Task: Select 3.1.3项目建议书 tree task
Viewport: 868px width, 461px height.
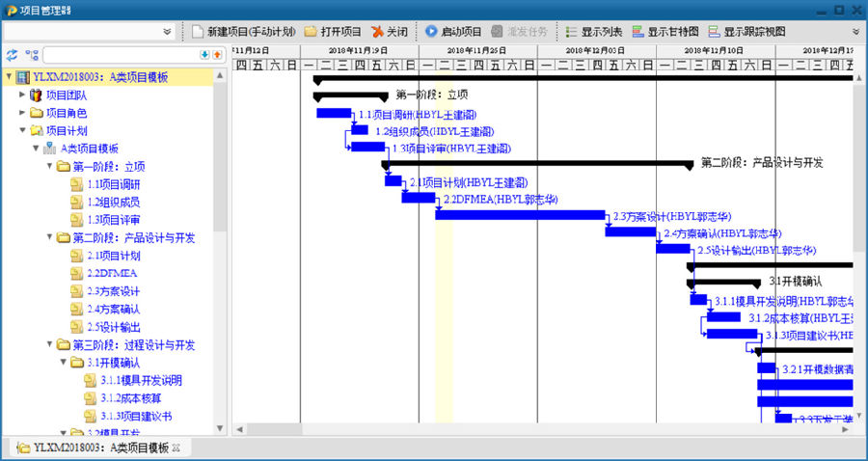Action: tap(136, 416)
